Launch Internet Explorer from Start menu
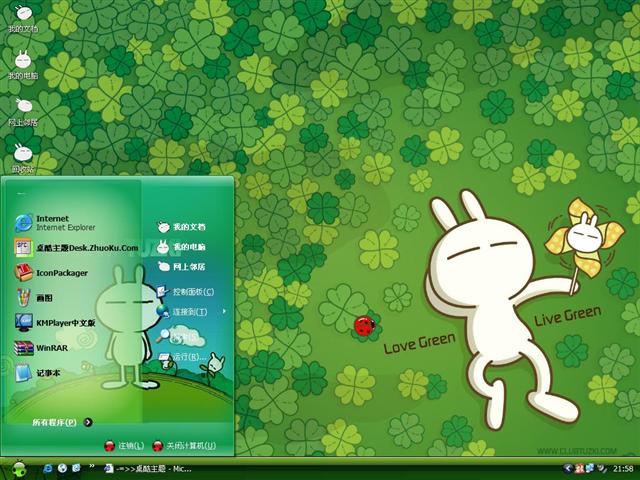 (x=55, y=223)
